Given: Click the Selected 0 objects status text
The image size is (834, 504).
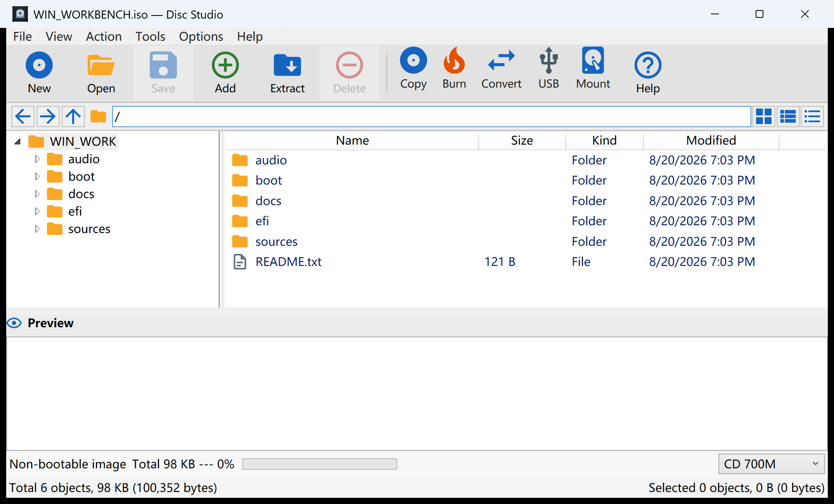Looking at the screenshot, I should (x=736, y=488).
